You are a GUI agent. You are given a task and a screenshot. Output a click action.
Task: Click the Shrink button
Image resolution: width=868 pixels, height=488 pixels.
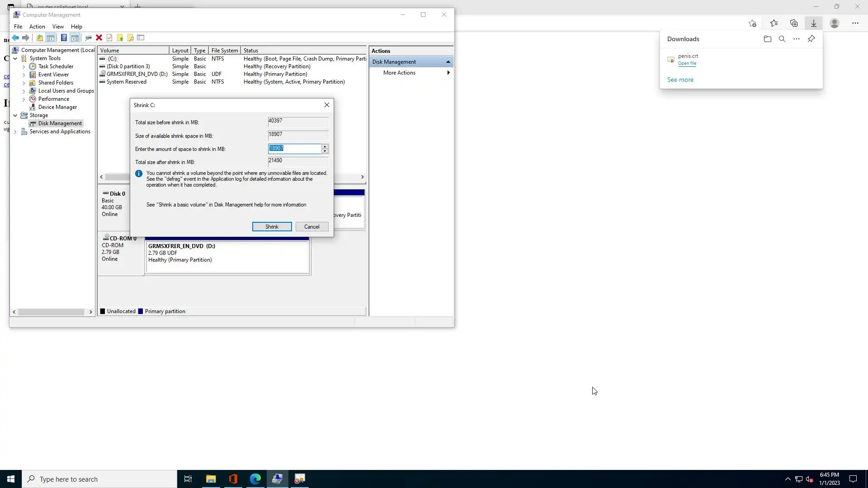point(272,227)
